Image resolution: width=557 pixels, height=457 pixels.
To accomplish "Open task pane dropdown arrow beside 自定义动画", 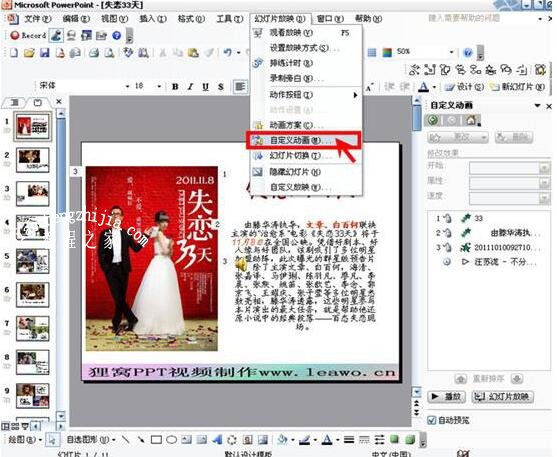I will click(x=537, y=106).
